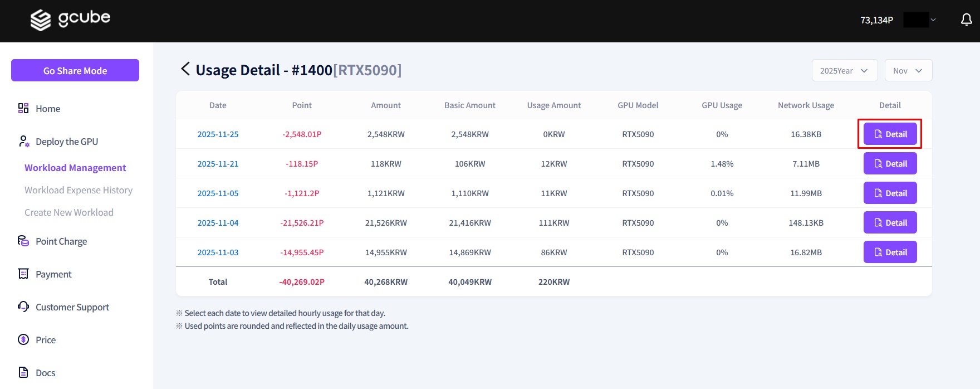Click the Home dashboard icon
The width and height of the screenshot is (980, 389).
tap(23, 108)
